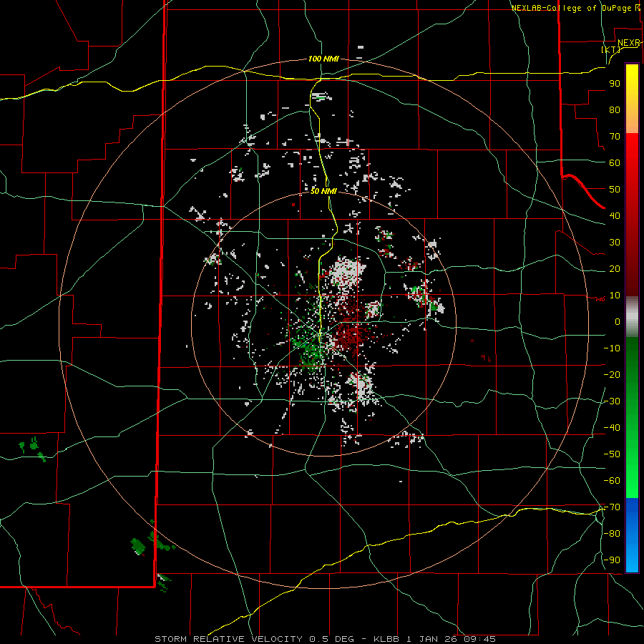Click the 0 value on the velocity legend
Viewport: 644px width, 644px height.
coord(618,321)
